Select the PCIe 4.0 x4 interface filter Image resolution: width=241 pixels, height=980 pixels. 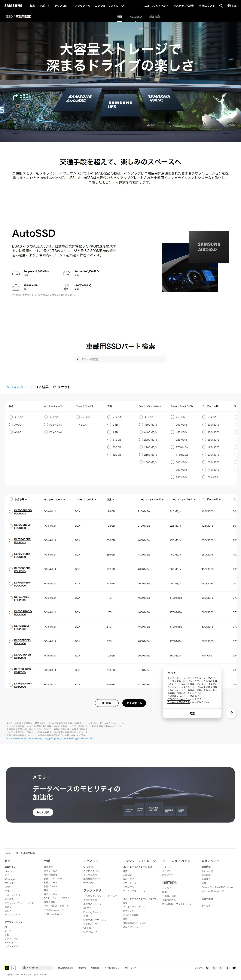46,425
